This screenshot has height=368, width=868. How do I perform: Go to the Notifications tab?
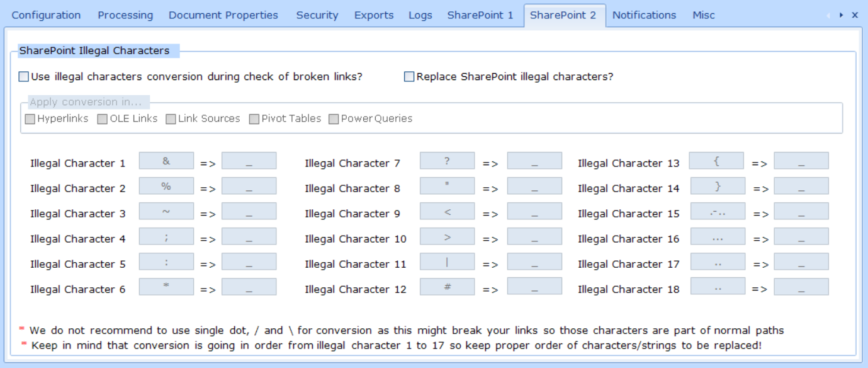pos(644,15)
